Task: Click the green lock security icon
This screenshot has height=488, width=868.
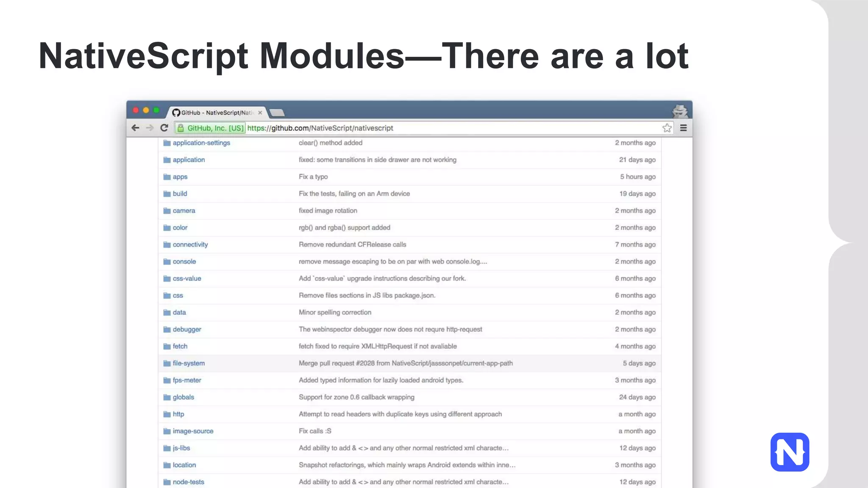Action: pos(181,128)
